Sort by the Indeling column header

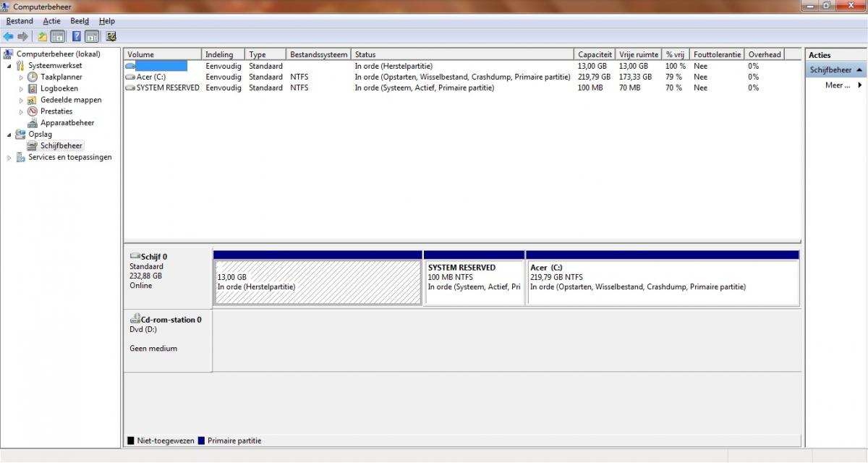coord(224,54)
